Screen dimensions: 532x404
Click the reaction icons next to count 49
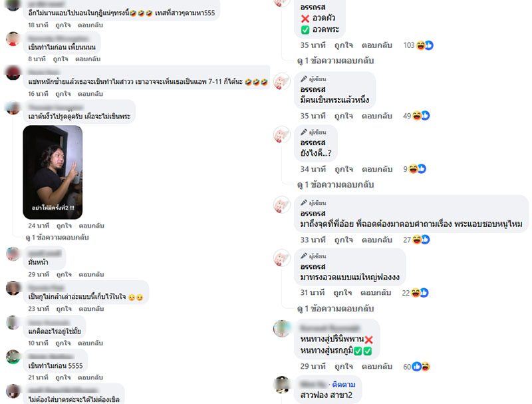(421, 116)
